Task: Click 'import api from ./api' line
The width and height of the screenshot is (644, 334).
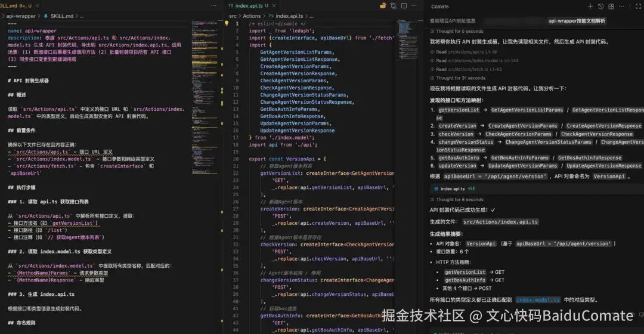Action: 283,144
